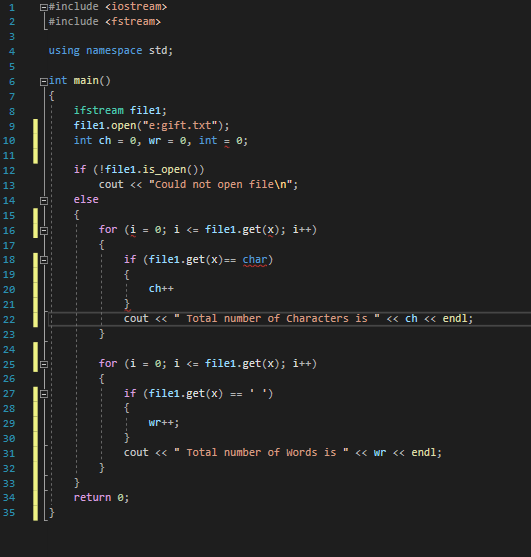Click the 'if' keyword on line 12
This screenshot has height=557, width=531.
coord(80,169)
